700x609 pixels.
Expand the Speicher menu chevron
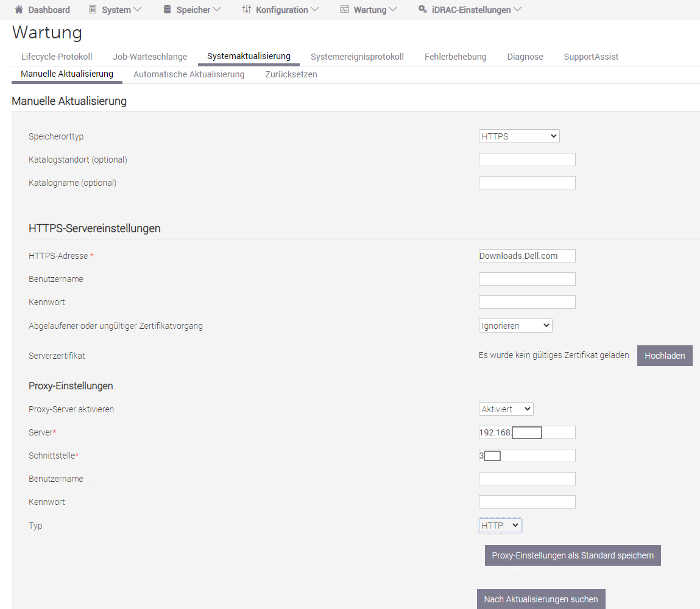216,9
